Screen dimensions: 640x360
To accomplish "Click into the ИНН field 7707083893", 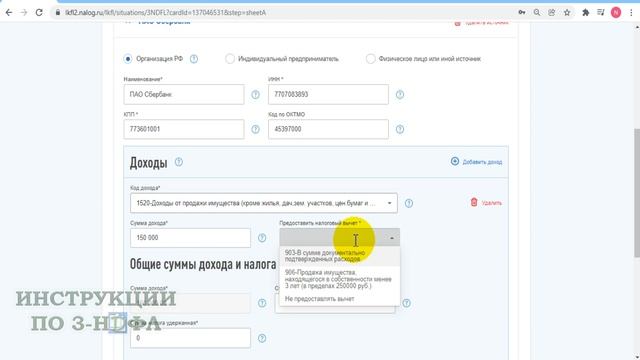I will pyautogui.click(x=328, y=95).
